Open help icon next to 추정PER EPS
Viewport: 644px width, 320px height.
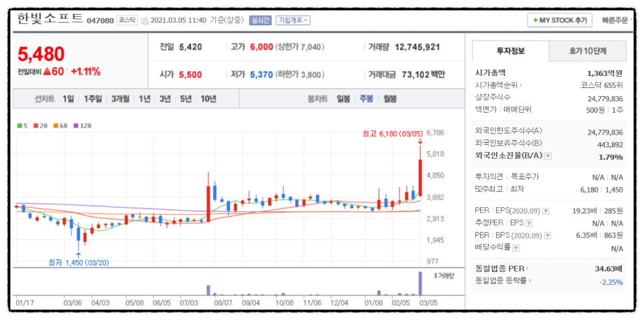529,223
